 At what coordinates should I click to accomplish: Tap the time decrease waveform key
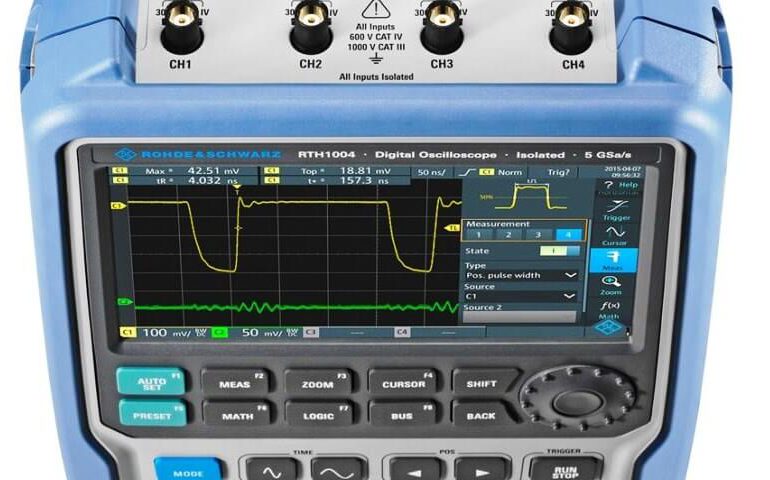pos(271,469)
